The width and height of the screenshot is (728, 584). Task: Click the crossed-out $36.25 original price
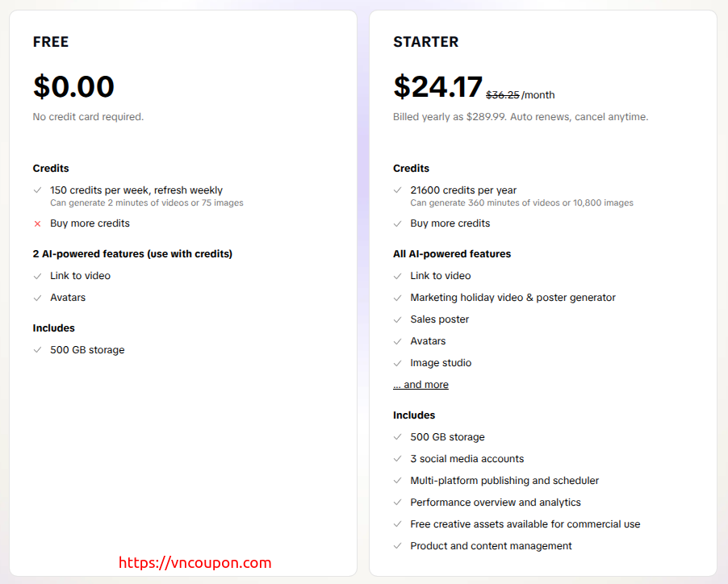pos(502,94)
